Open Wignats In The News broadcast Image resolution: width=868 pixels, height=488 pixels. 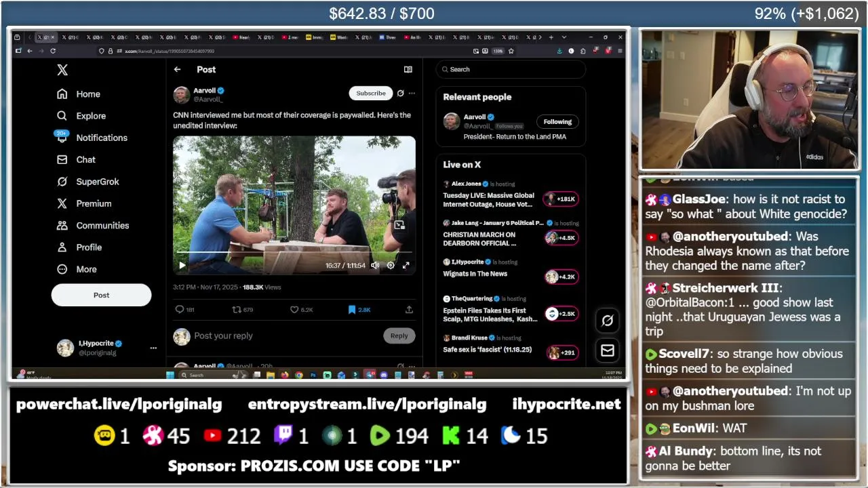(x=475, y=274)
